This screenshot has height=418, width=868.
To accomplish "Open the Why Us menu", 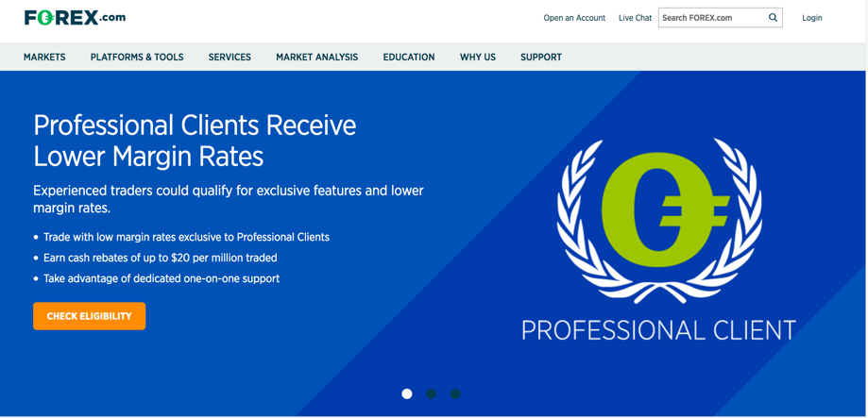I will coord(478,57).
